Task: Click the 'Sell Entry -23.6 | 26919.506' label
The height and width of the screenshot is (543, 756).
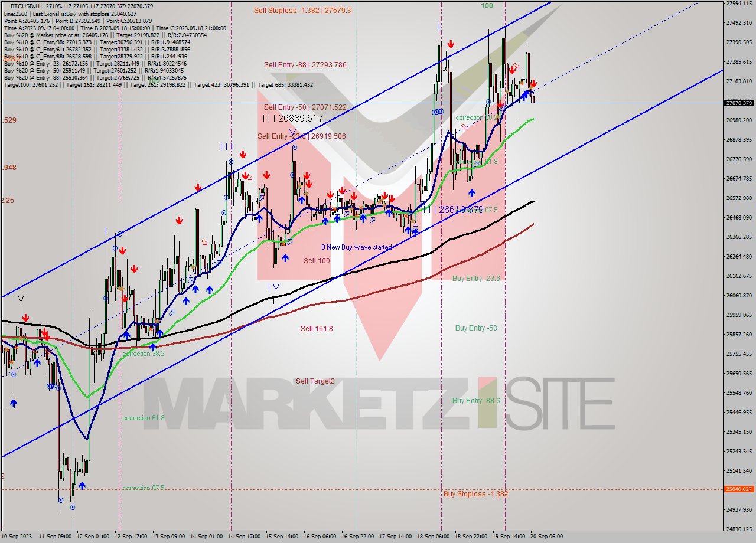Action: (302, 136)
